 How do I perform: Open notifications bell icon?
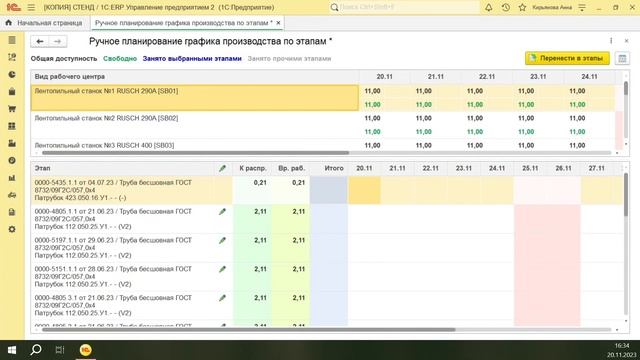489,7
